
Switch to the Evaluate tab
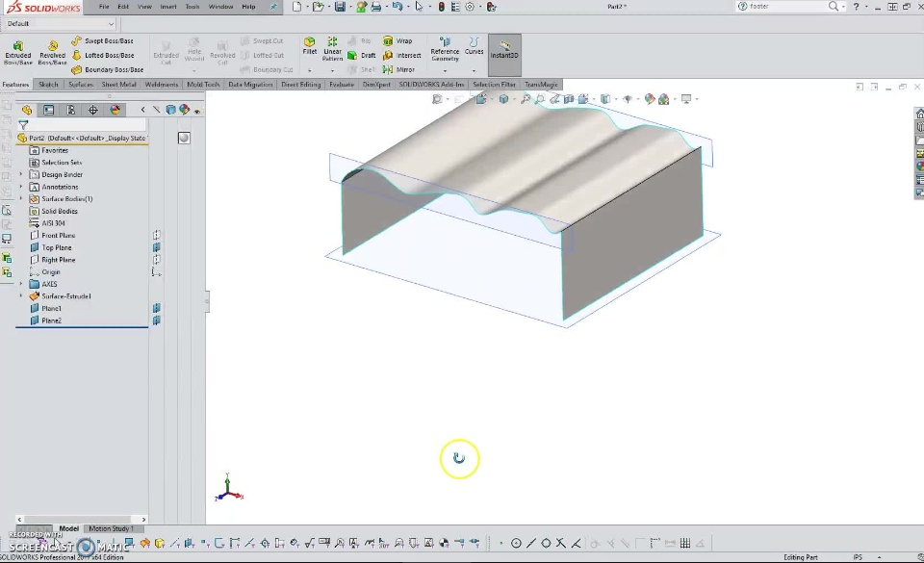click(x=342, y=85)
